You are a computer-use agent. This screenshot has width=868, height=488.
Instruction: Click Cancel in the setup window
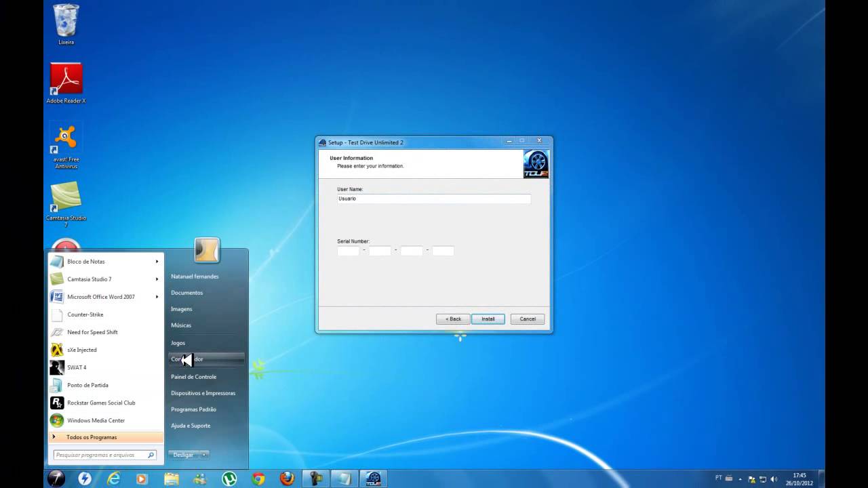coord(528,319)
